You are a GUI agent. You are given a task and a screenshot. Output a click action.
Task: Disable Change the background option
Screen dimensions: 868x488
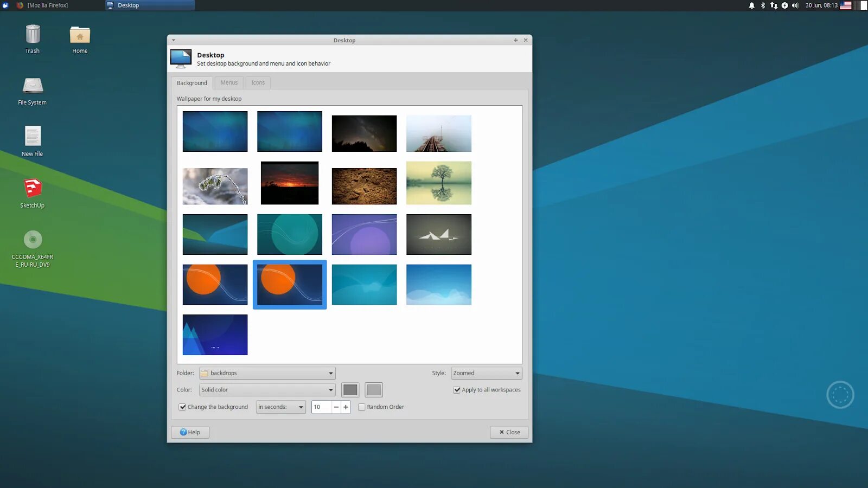pyautogui.click(x=182, y=407)
